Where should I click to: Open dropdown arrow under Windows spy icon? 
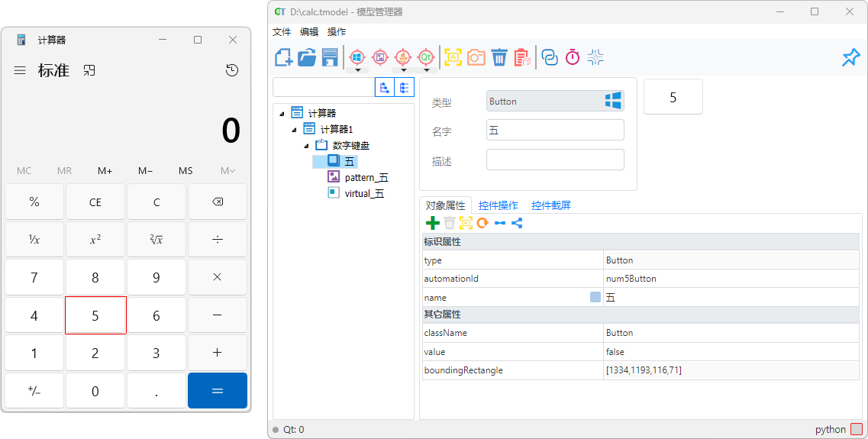pos(357,69)
